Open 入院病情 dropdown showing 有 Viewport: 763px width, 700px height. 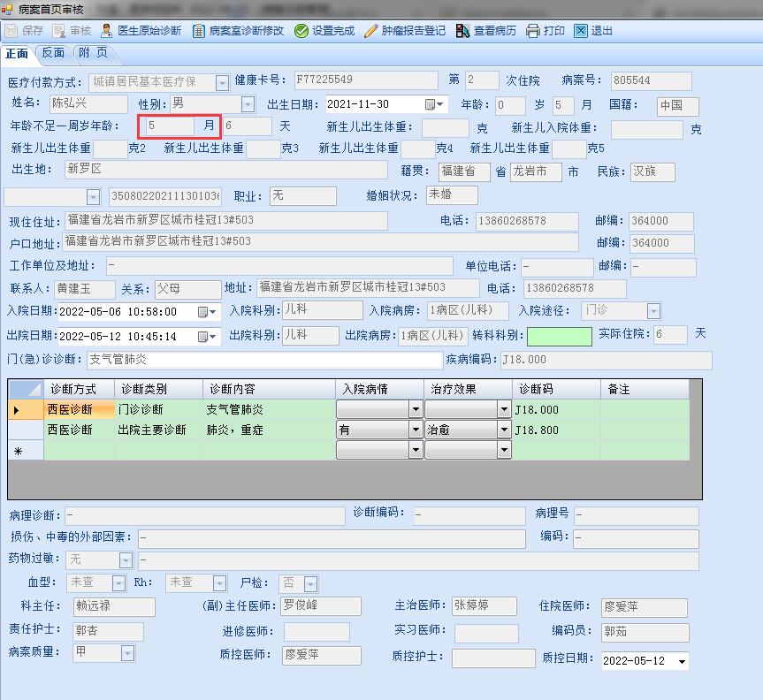(x=416, y=430)
